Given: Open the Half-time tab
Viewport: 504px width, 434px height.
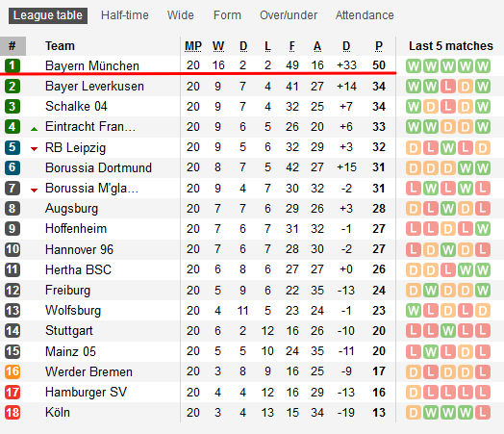Looking at the screenshot, I should (x=125, y=15).
